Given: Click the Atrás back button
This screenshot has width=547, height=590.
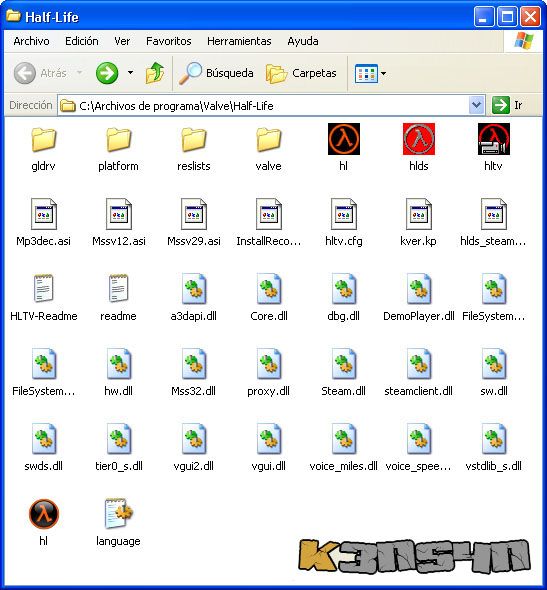Looking at the screenshot, I should coord(40,73).
